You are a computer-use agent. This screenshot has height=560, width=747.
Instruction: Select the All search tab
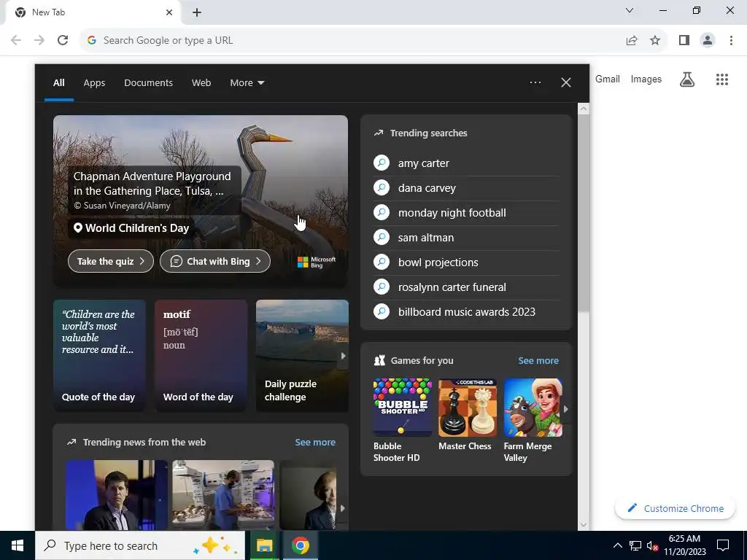click(x=59, y=83)
